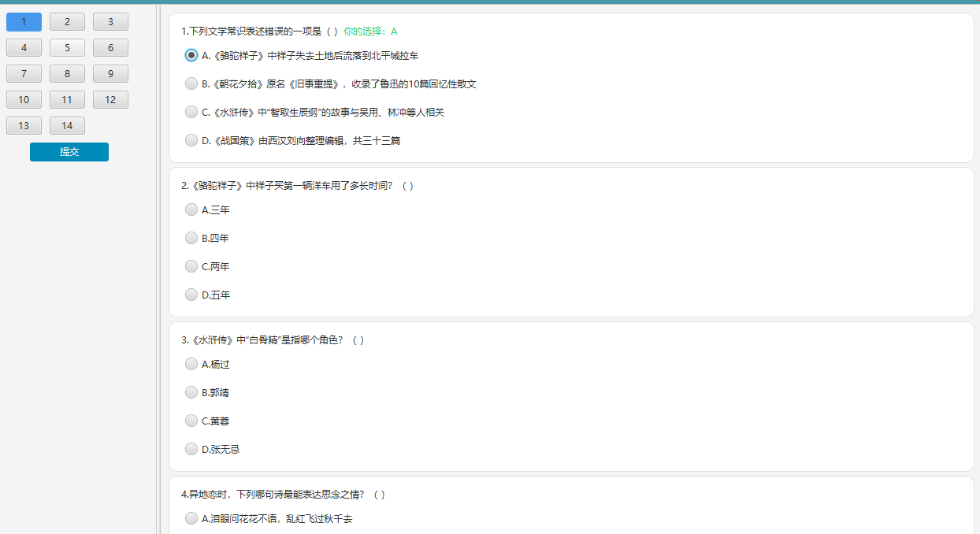The height and width of the screenshot is (534, 980).
Task: Open question 5 from number grid
Action: 67,48
